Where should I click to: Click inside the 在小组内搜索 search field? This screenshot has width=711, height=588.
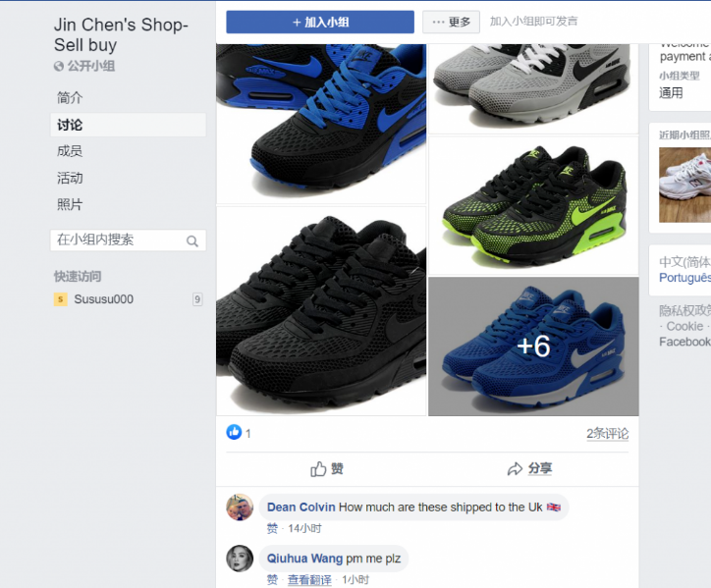pyautogui.click(x=129, y=241)
